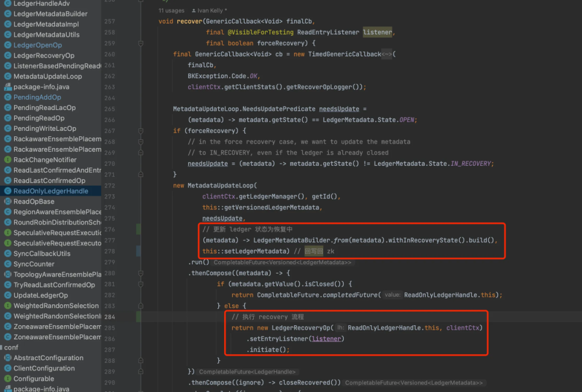Click abstract class icon beside ReadOpBase
The height and width of the screenshot is (392, 582).
tap(8, 201)
